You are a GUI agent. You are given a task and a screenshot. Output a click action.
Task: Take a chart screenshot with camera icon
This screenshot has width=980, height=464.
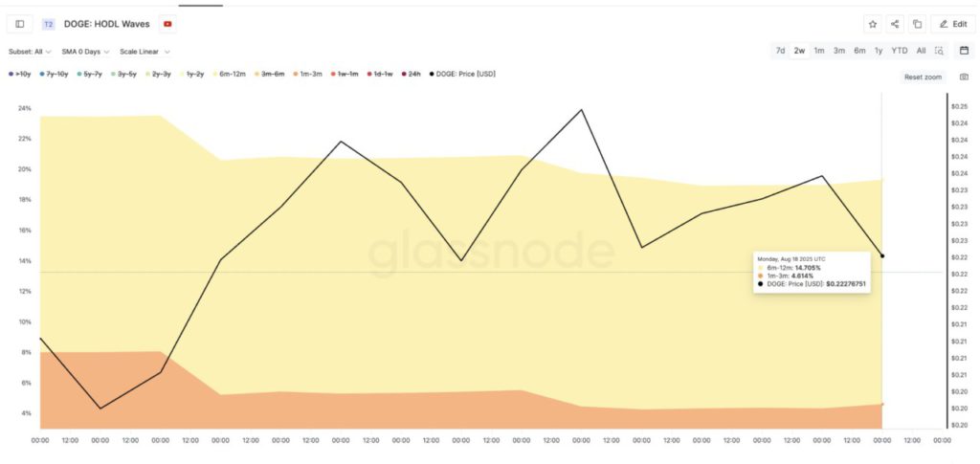[964, 77]
